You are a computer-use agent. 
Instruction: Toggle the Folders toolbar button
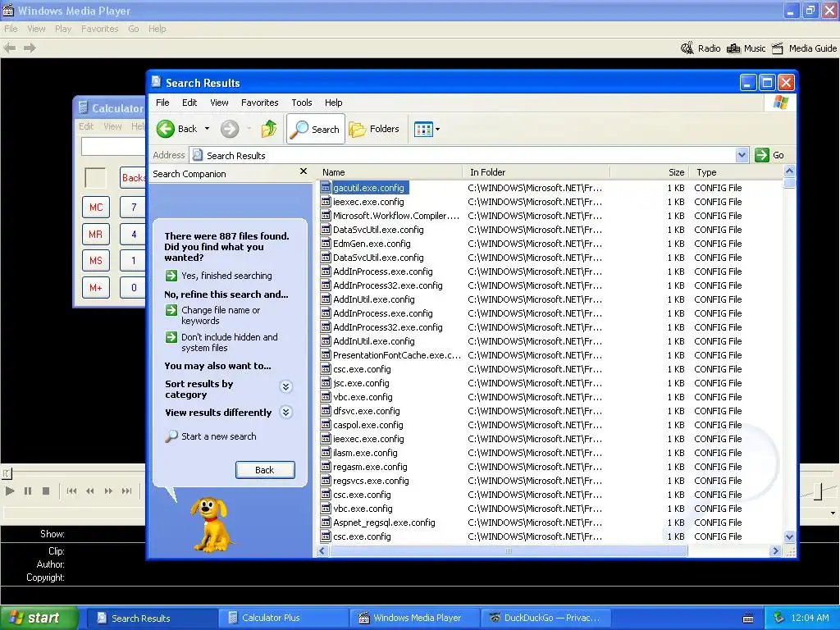coord(374,129)
